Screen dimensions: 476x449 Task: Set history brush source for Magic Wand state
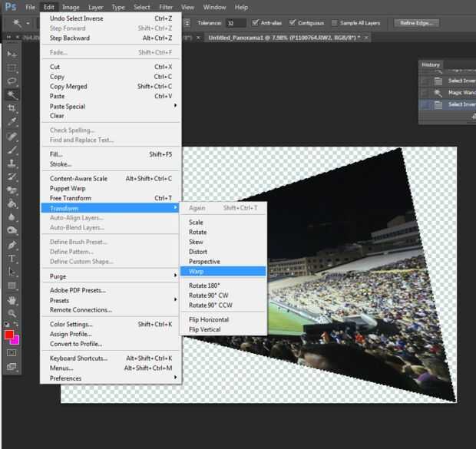click(x=425, y=93)
